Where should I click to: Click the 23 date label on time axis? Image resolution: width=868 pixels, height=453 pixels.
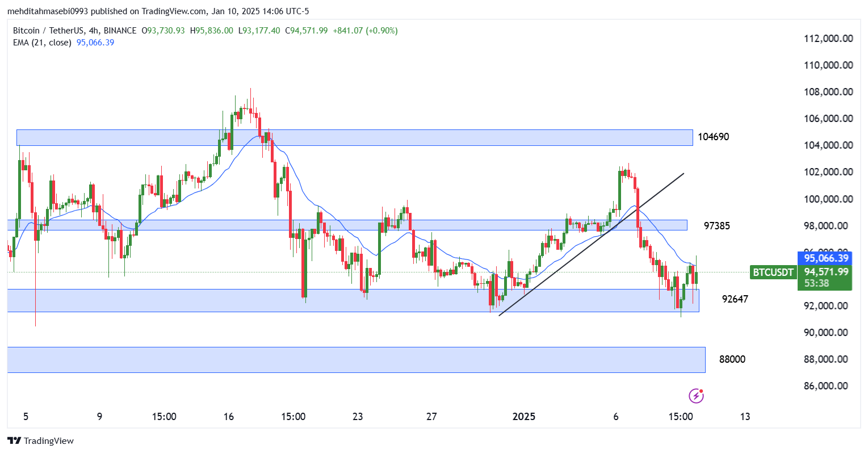[x=358, y=417]
